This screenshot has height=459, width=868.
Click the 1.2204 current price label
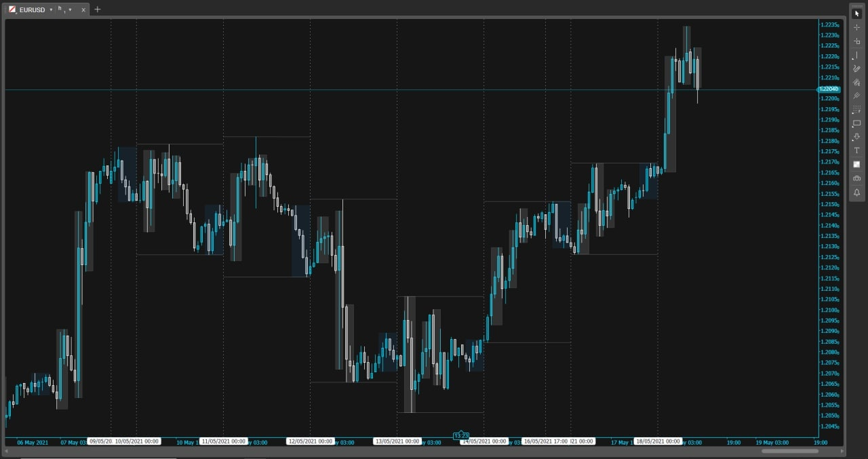point(829,89)
